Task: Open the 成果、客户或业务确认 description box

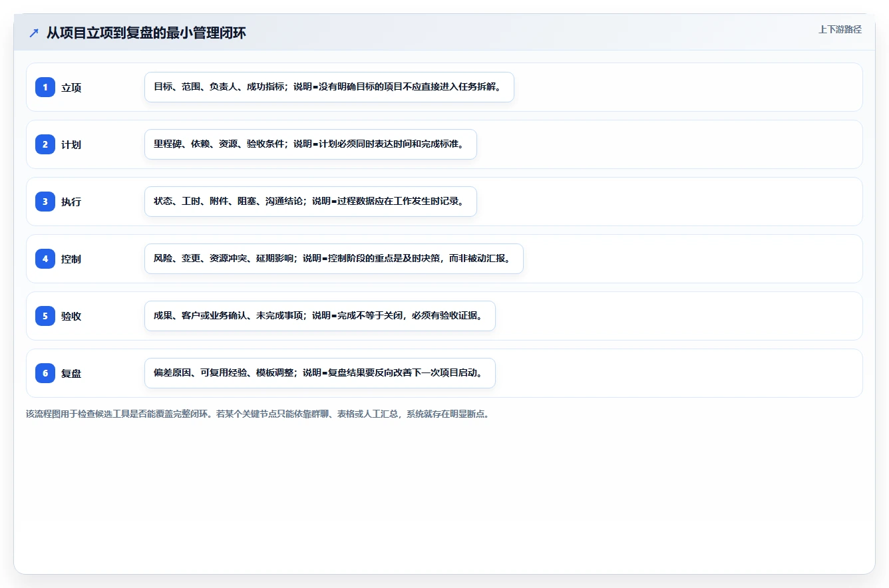Action: coord(320,316)
